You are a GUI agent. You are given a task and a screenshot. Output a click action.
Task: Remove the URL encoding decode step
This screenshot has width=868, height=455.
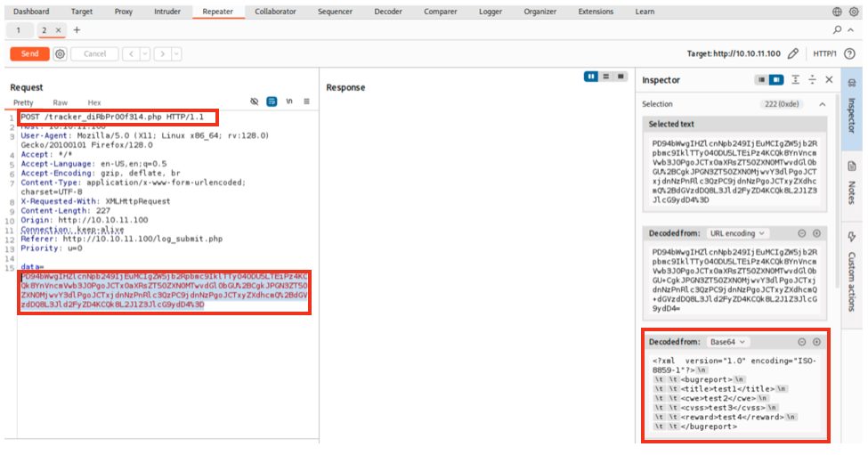(801, 233)
